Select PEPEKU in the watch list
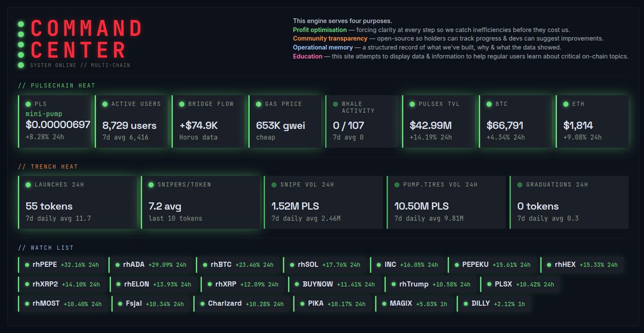 [x=492, y=265]
